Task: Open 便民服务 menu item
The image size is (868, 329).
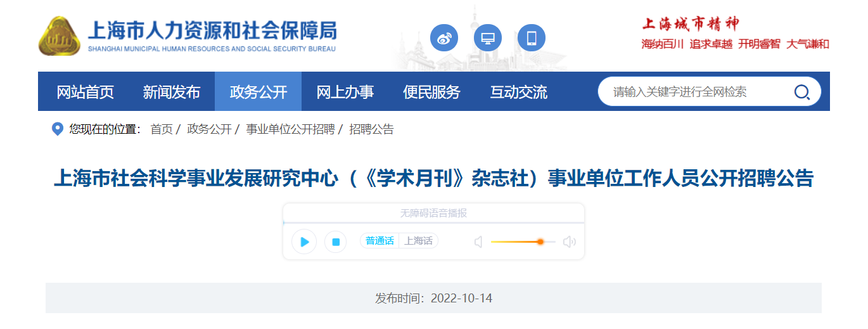Action: pos(431,92)
